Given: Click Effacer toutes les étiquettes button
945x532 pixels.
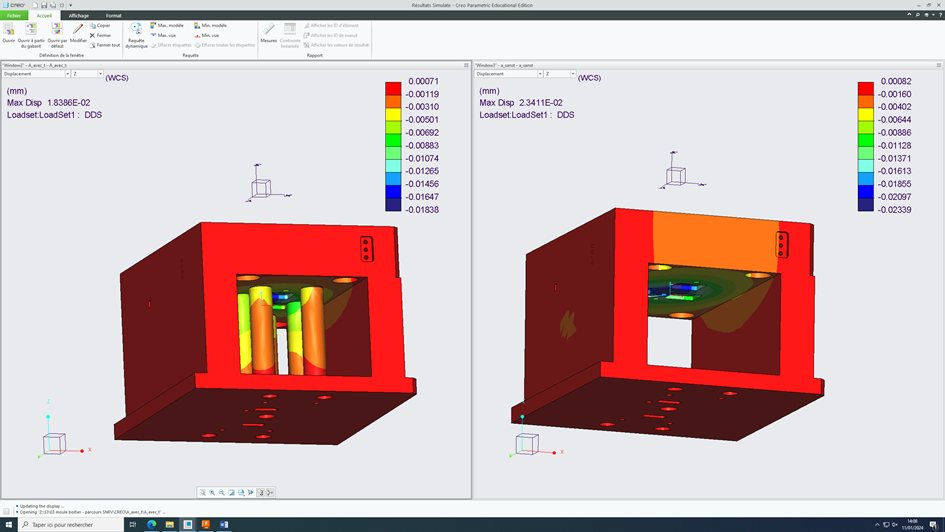Looking at the screenshot, I should (x=225, y=45).
